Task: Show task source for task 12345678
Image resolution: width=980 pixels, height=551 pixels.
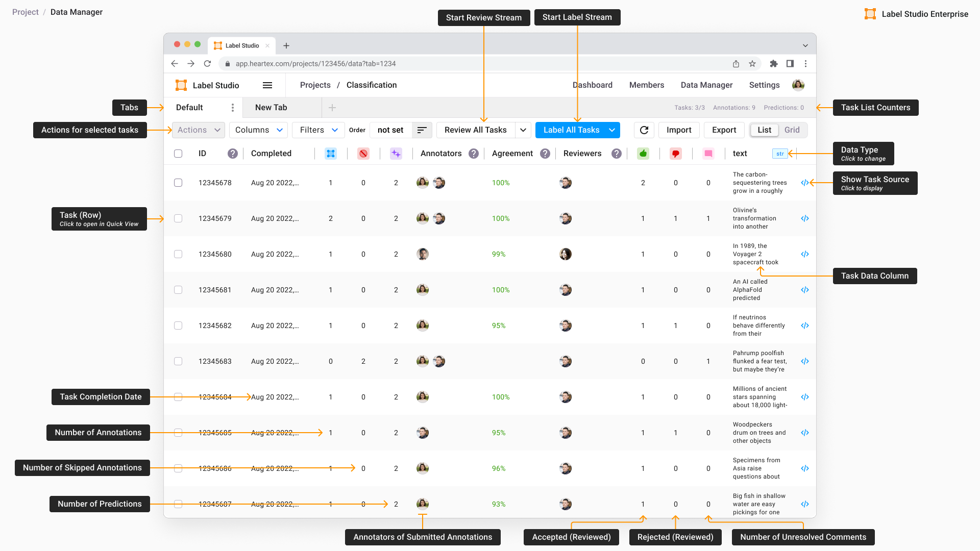Action: click(805, 182)
